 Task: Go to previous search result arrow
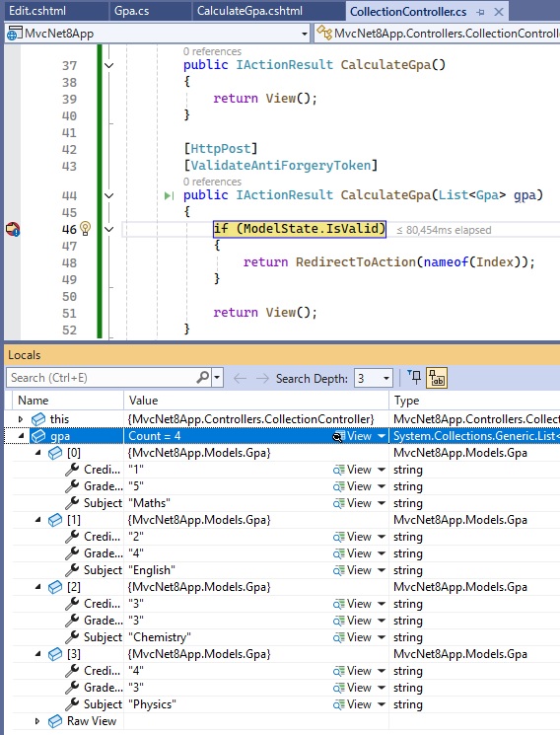240,378
